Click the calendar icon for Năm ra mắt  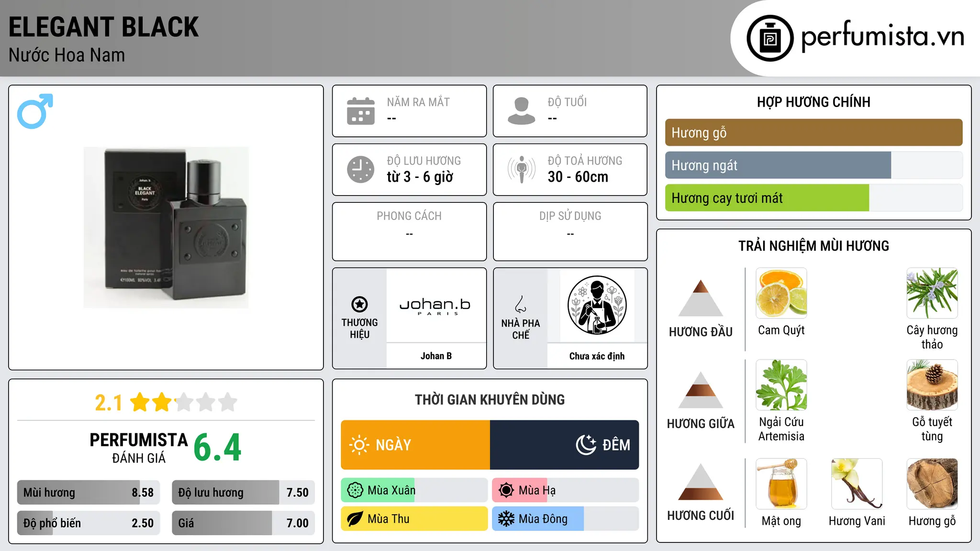tap(361, 111)
